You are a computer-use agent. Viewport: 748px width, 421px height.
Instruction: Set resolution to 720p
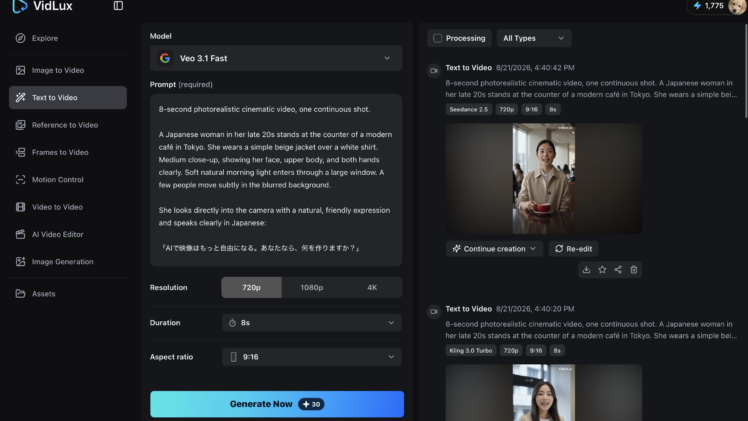click(251, 288)
